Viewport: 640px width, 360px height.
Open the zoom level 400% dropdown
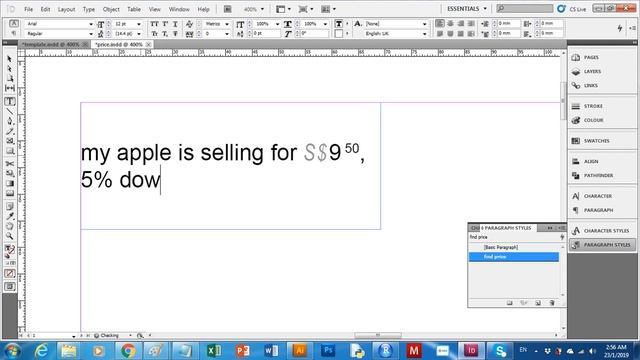pyautogui.click(x=262, y=9)
